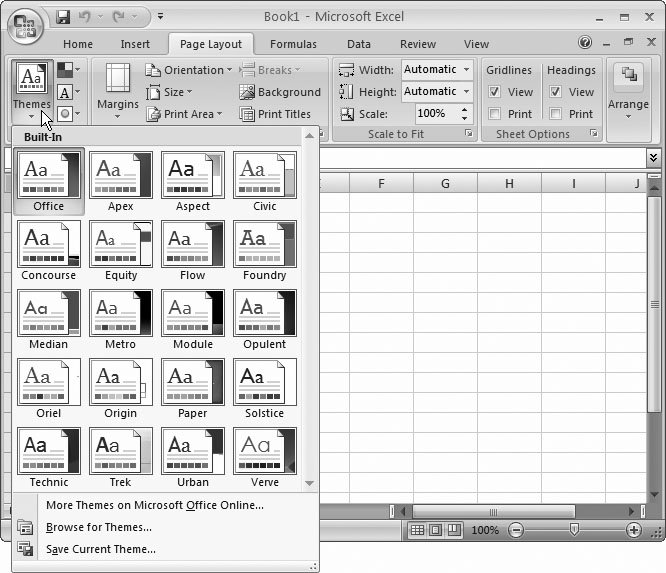Viewport: 666px width, 573px height.
Task: Open the Height Automatic dropdown
Action: (466, 91)
